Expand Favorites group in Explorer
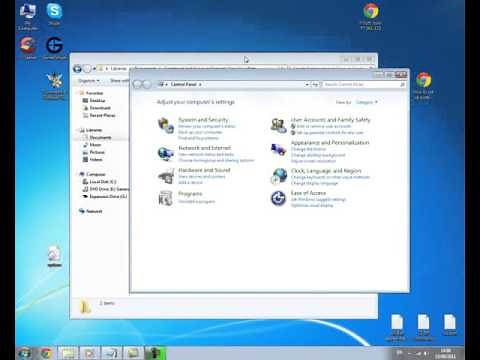This screenshot has width=480, height=360. coord(77,93)
